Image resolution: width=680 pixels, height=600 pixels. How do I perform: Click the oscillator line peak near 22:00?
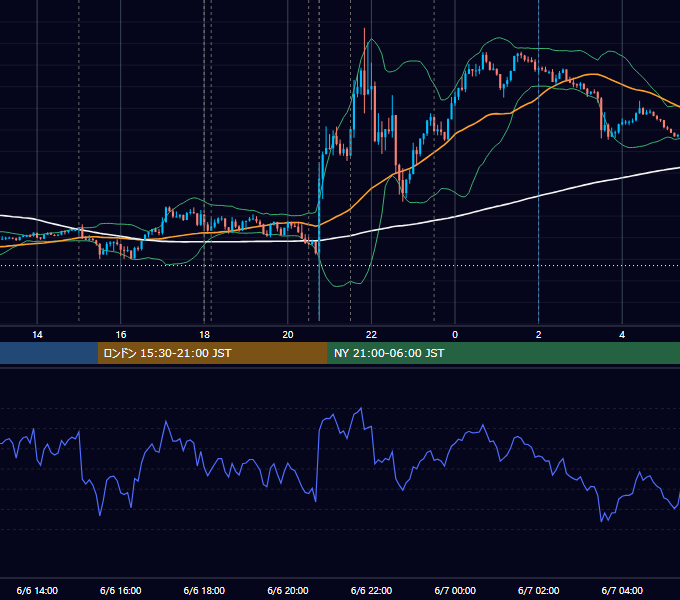(x=361, y=408)
